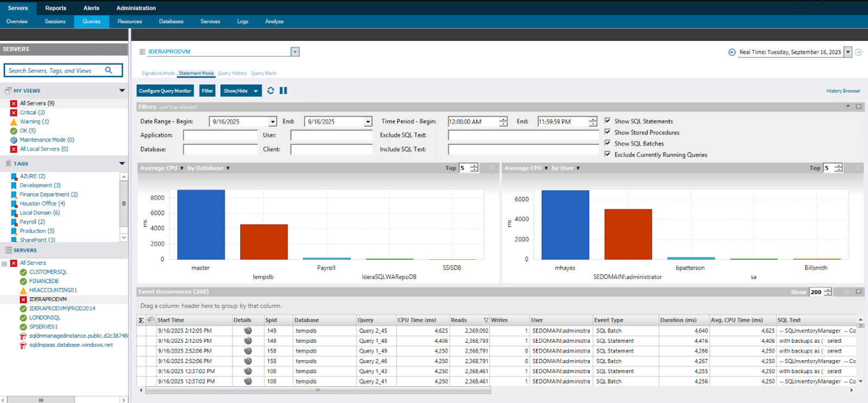Toggle Show Stored Procedures checkbox

click(x=608, y=132)
